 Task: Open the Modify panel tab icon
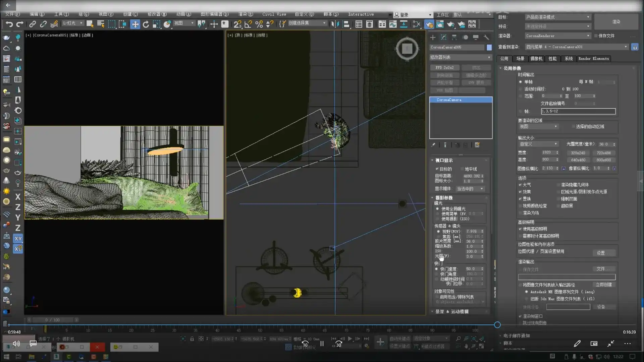click(x=443, y=37)
